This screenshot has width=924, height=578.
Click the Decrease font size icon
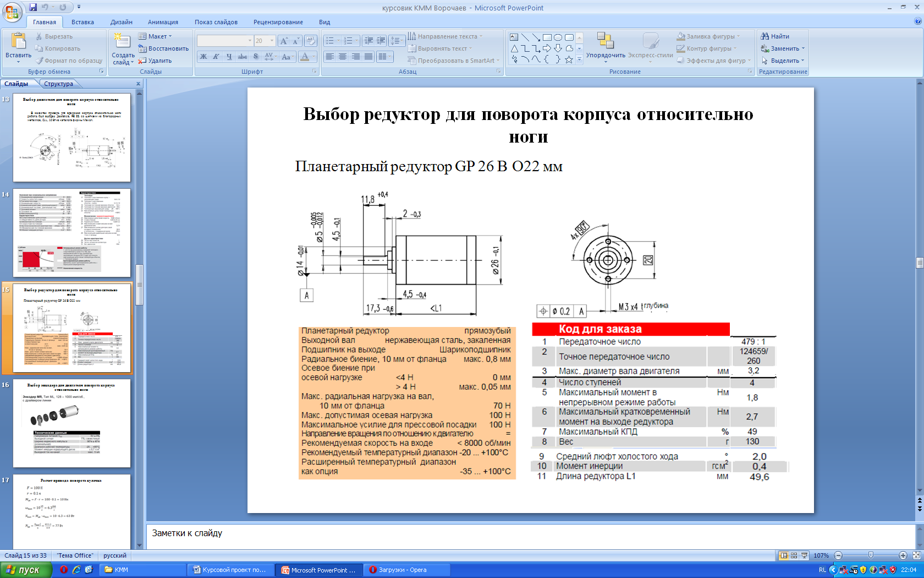click(295, 41)
